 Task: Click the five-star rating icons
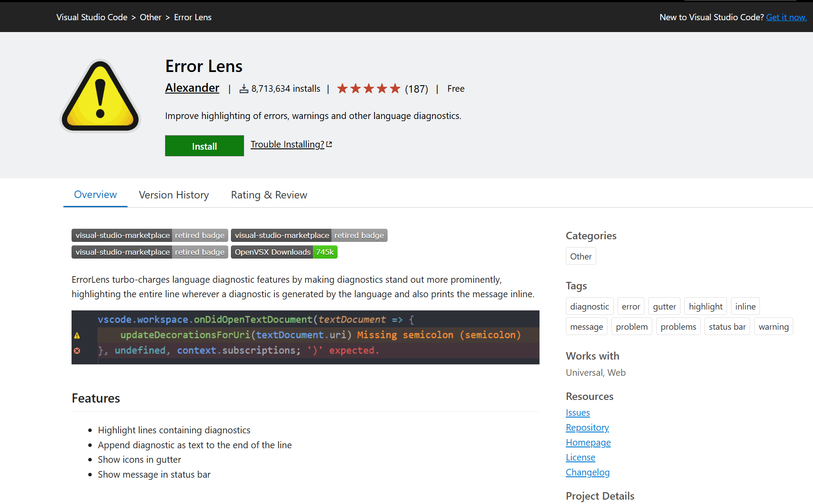pos(369,89)
